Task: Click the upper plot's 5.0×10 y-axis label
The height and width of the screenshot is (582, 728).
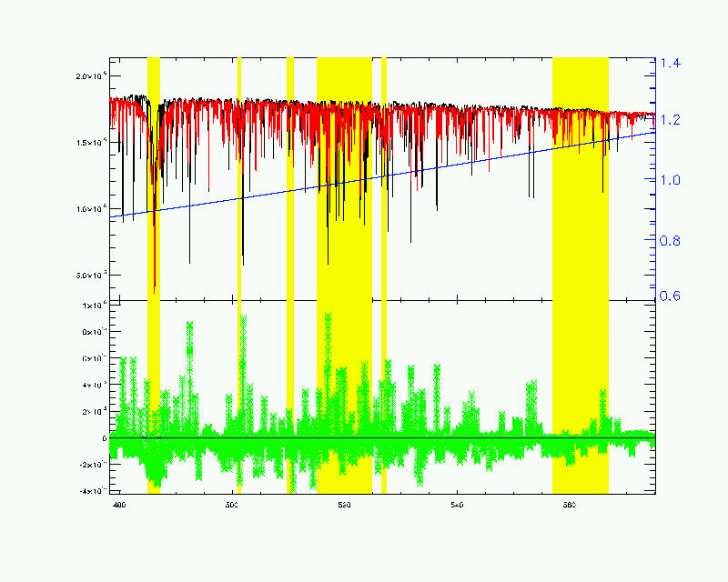Action: (x=92, y=275)
